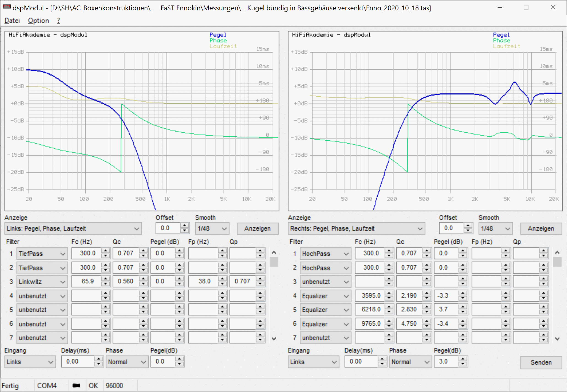Decrease left filter 3 Linkwitz Qc with down arrow
The width and height of the screenshot is (567, 392).
coord(143,284)
